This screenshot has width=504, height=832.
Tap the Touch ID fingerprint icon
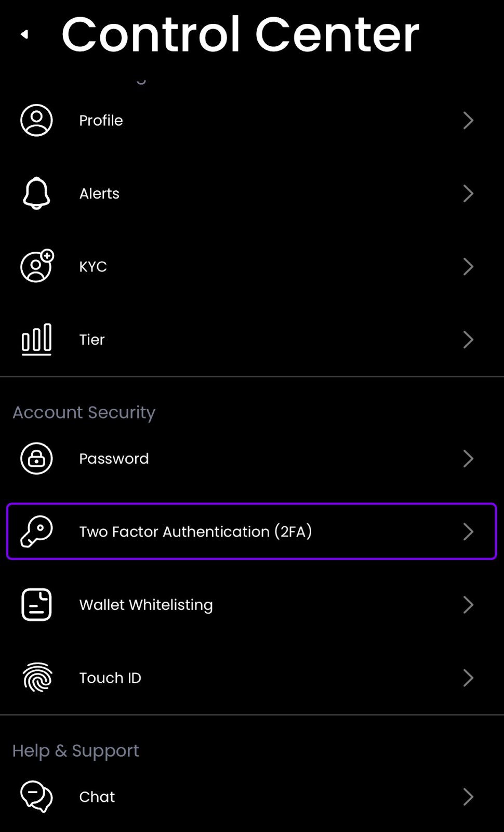(x=37, y=678)
